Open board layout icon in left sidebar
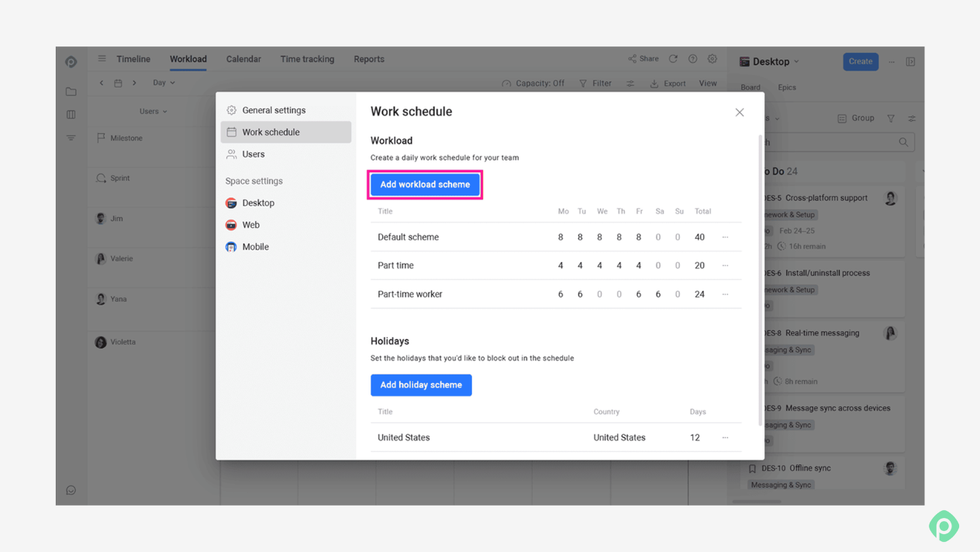Viewport: 980px width, 552px height. [71, 115]
